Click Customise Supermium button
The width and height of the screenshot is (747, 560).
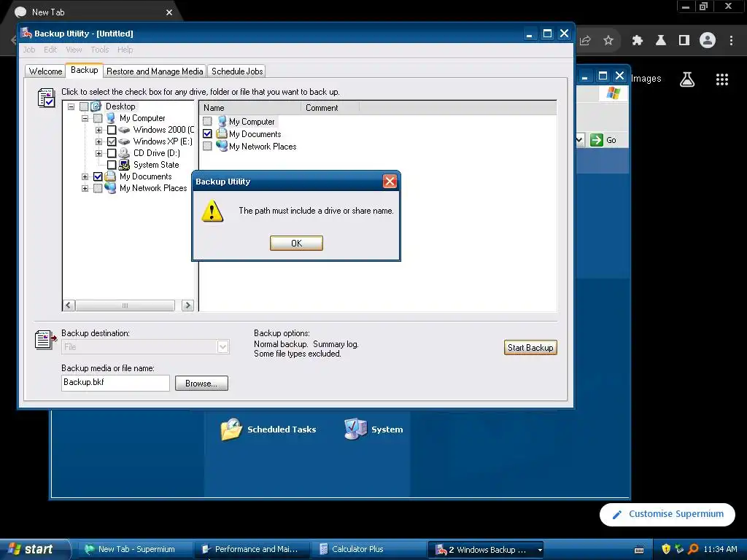[x=667, y=514]
